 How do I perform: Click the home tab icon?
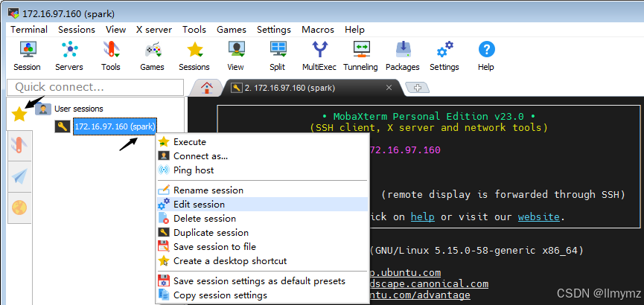[206, 88]
